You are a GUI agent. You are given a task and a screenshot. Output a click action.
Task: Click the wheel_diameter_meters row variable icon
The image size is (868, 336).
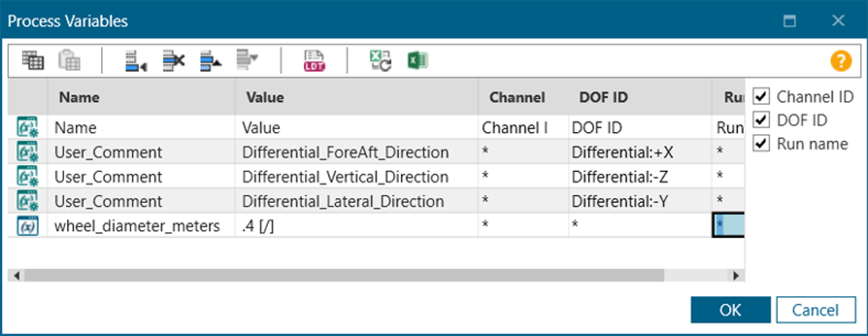click(x=26, y=225)
